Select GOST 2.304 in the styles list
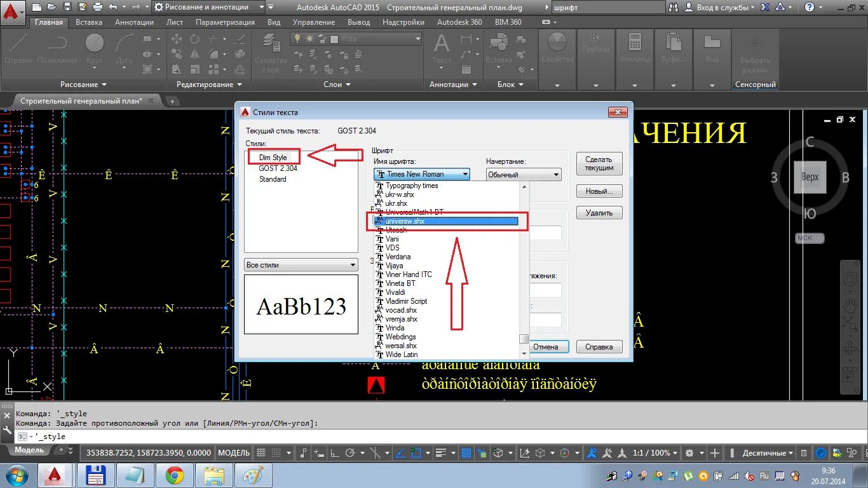Image resolution: width=868 pixels, height=488 pixels. tap(278, 168)
